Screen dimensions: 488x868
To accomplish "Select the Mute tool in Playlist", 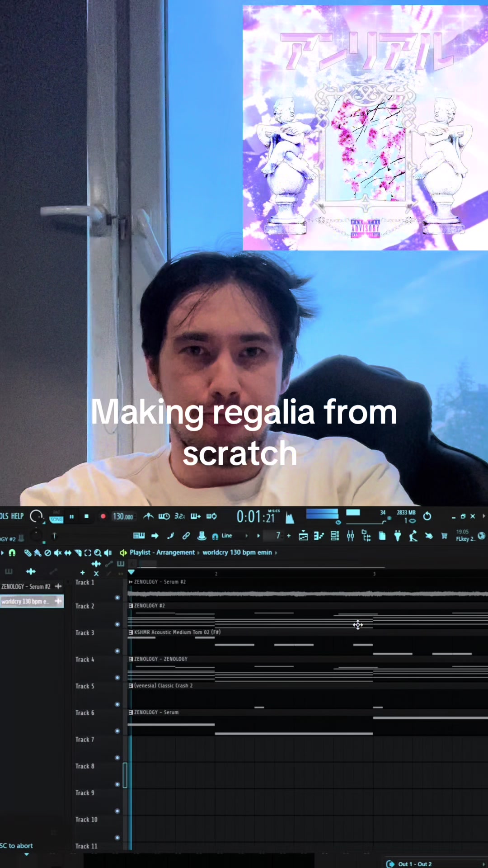I will (57, 552).
